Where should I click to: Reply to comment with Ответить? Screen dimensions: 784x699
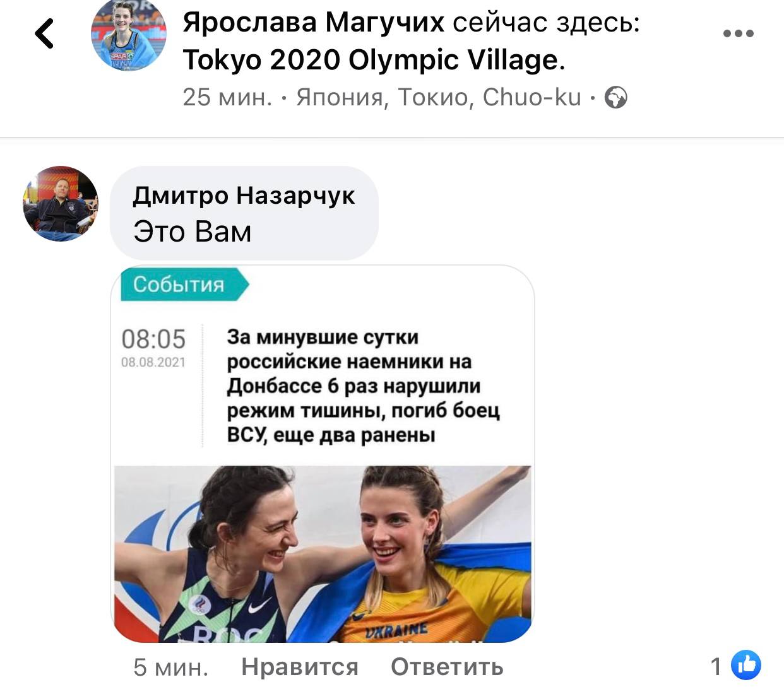[x=447, y=667]
